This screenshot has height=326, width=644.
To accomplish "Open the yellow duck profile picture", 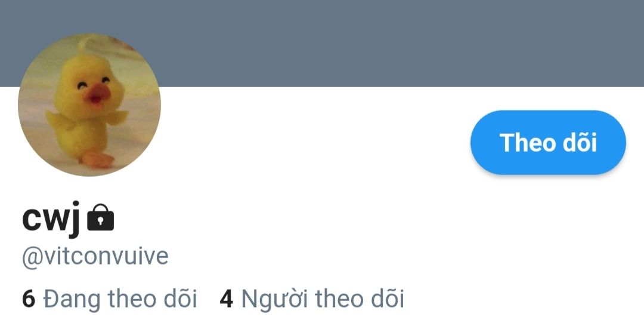I will [x=89, y=105].
